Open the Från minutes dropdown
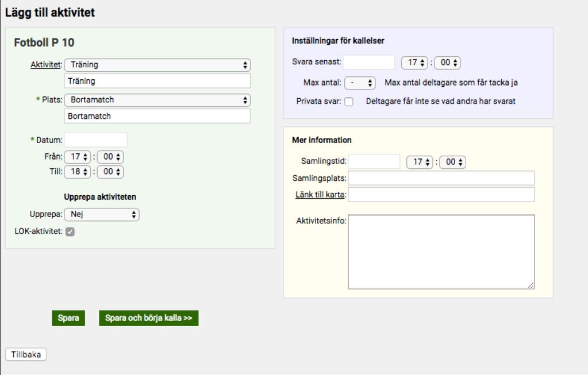 pyautogui.click(x=110, y=157)
